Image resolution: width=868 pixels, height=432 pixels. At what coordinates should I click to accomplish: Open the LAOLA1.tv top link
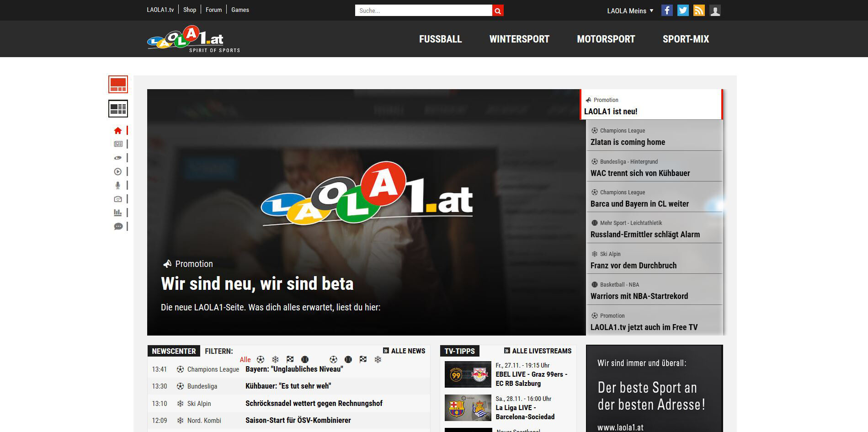(x=160, y=10)
